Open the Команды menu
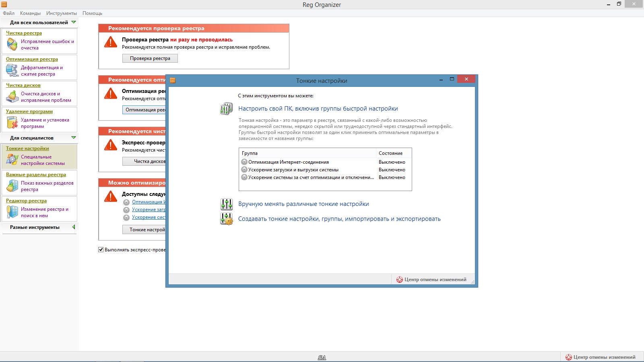The width and height of the screenshot is (644, 362). (30, 13)
